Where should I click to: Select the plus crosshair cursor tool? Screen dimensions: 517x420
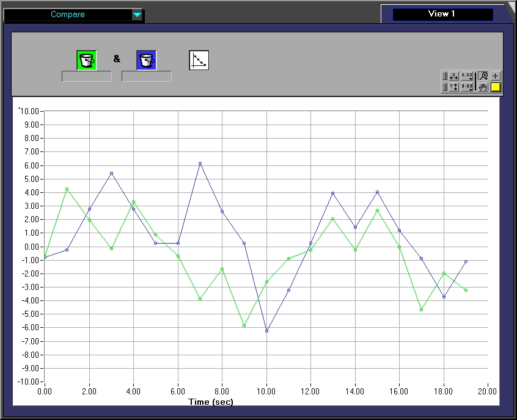pos(496,76)
